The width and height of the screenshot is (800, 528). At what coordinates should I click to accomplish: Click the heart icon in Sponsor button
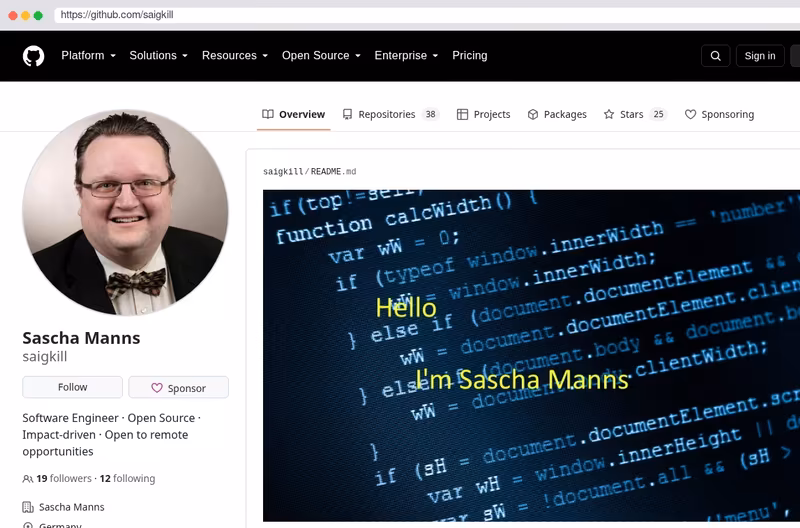(157, 388)
